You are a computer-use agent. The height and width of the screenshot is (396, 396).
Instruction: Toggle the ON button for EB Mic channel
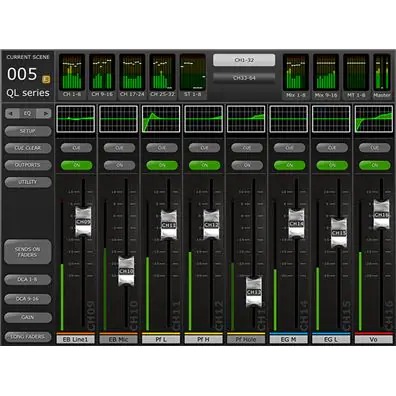[x=119, y=165]
